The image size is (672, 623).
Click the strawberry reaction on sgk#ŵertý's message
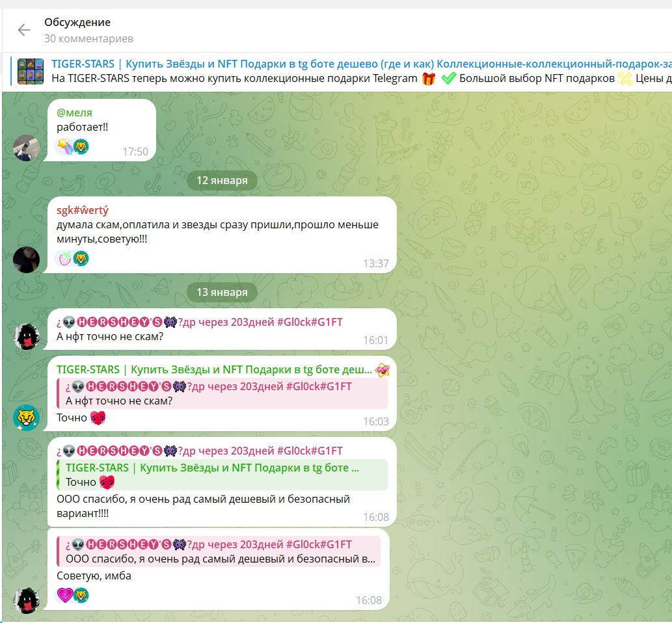pos(65,259)
